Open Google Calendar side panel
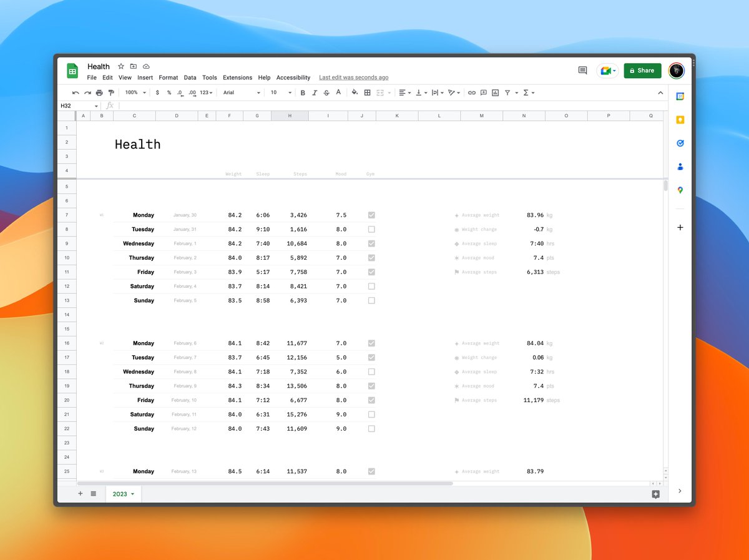Viewport: 749px width, 560px height. [x=680, y=96]
